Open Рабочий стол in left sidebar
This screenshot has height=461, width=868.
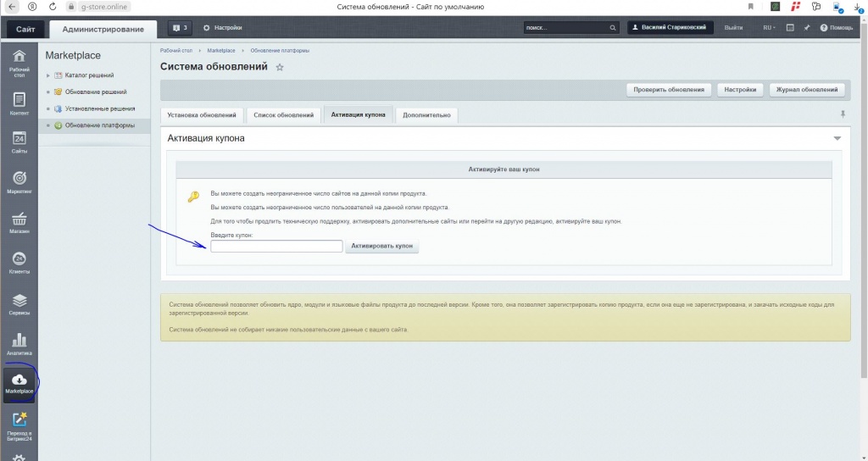(19, 63)
